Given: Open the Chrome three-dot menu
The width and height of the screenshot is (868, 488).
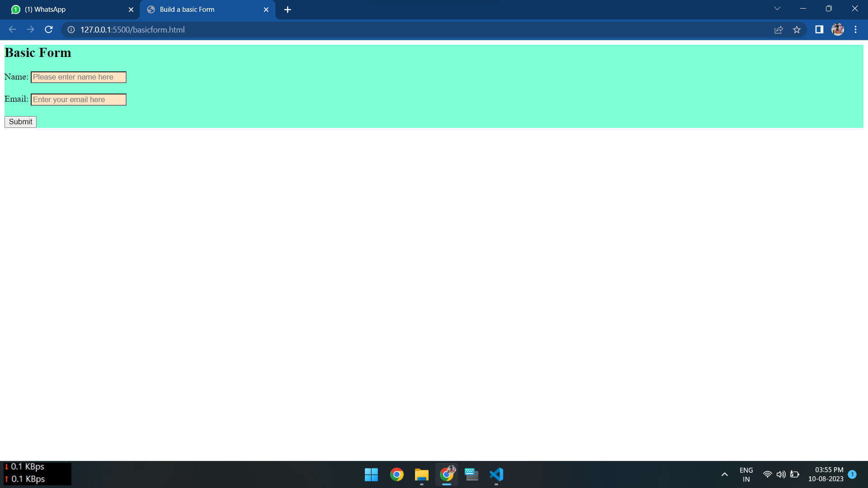Looking at the screenshot, I should (x=855, y=29).
